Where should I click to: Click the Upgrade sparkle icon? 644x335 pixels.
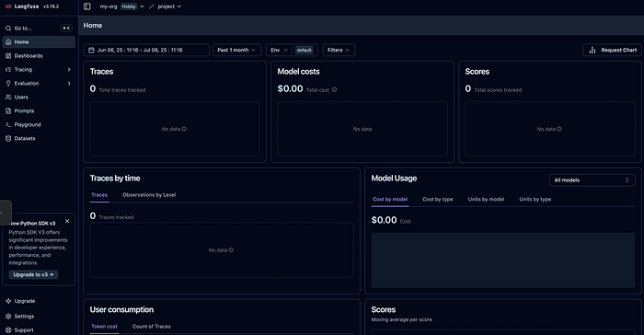(8, 301)
